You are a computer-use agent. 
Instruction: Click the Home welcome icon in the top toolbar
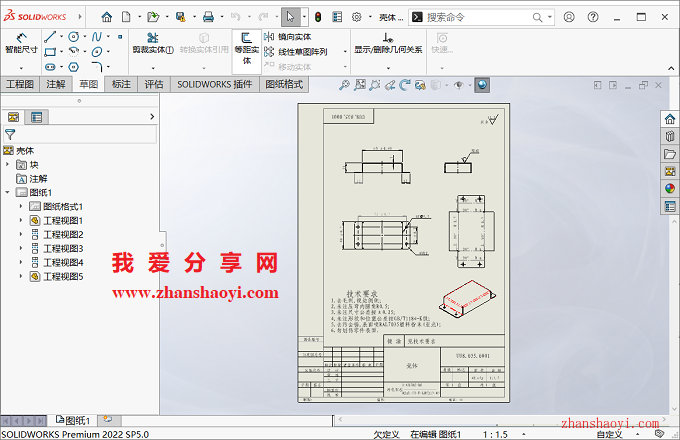[107, 17]
